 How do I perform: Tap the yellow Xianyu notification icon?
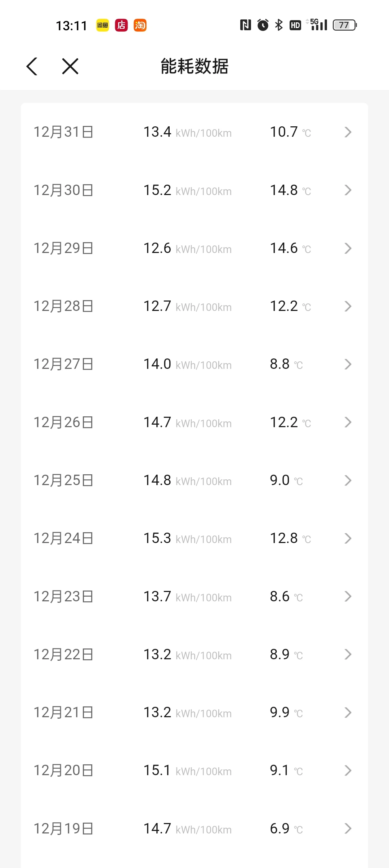[103, 25]
